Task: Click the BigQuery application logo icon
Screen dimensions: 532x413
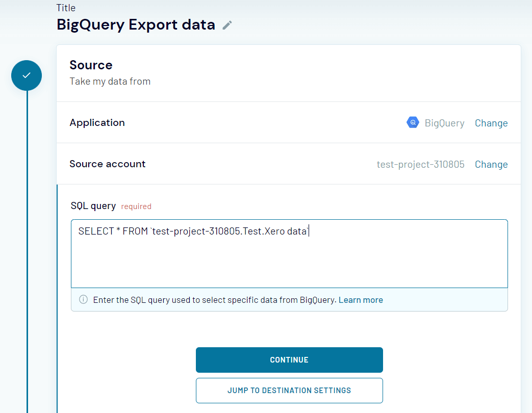Action: 413,122
